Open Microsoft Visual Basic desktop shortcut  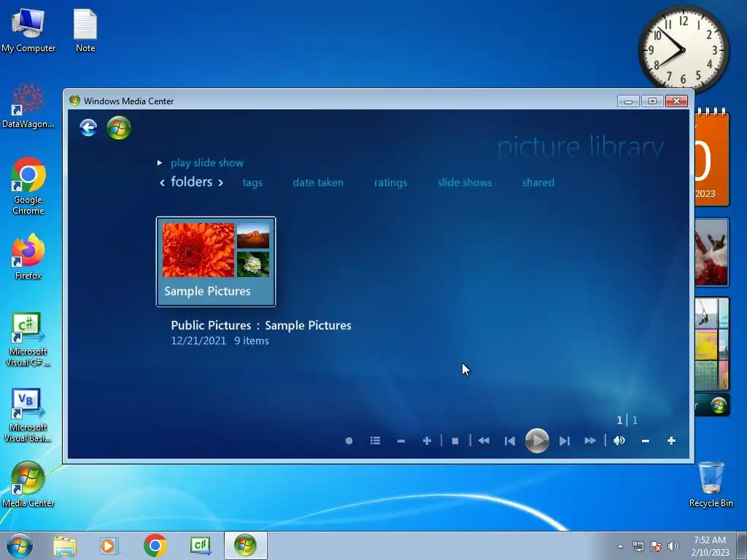(28, 415)
